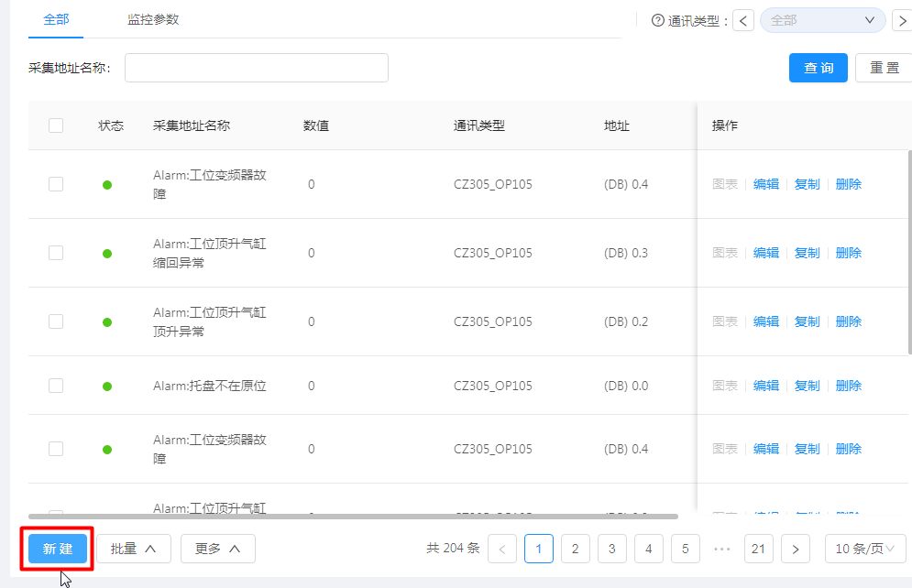Click the communication type help question icon
Image resolution: width=912 pixels, height=588 pixels.
[x=657, y=21]
